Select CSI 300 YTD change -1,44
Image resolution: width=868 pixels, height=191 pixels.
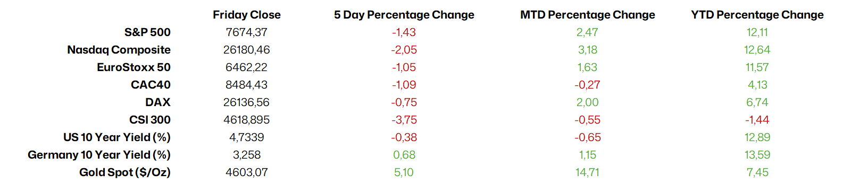pyautogui.click(x=757, y=120)
